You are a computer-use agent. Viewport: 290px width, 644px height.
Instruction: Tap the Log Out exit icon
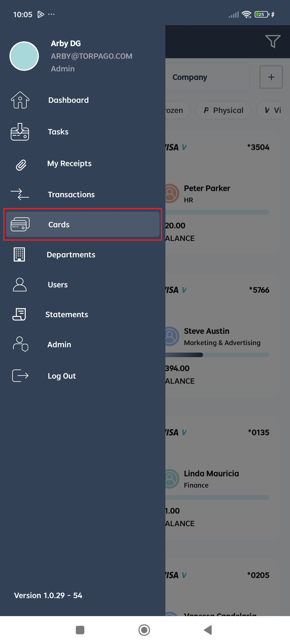(x=20, y=376)
